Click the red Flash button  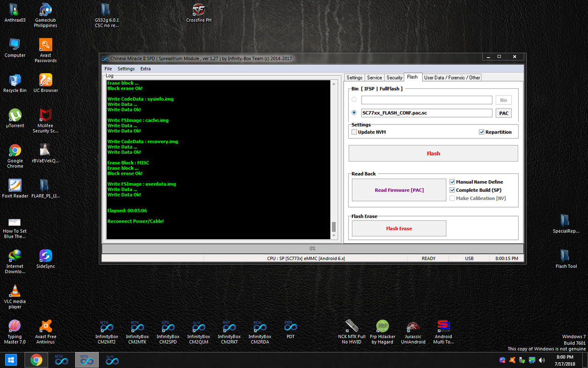click(x=433, y=153)
